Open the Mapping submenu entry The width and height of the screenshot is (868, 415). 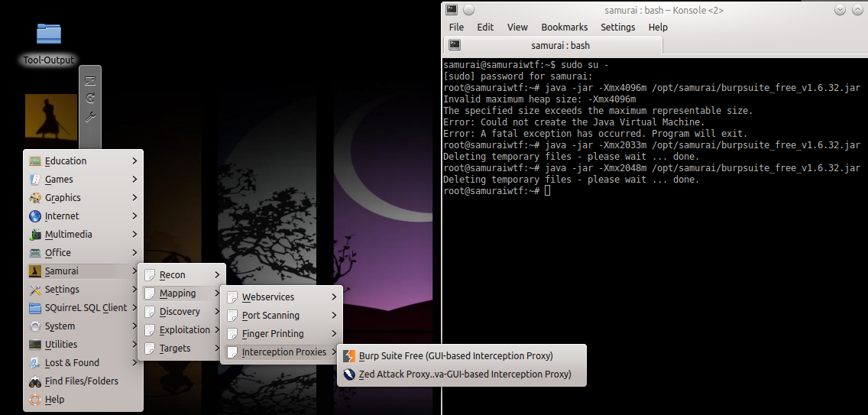tap(182, 293)
